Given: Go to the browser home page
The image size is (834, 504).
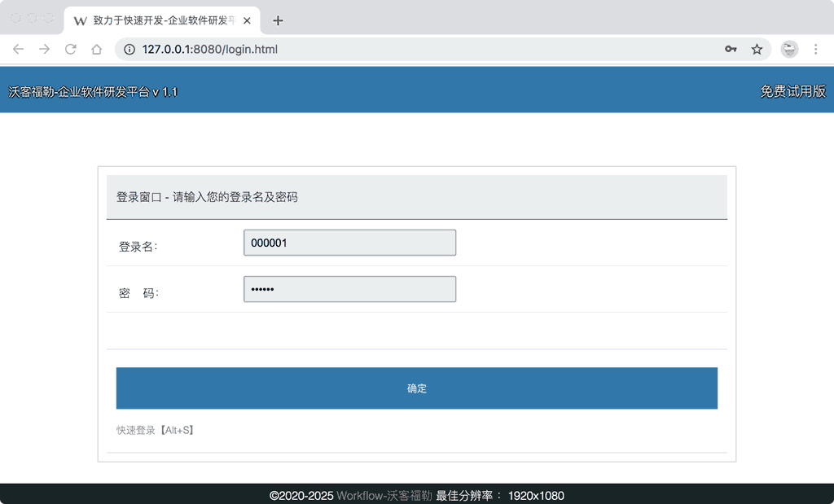Looking at the screenshot, I should tap(96, 50).
